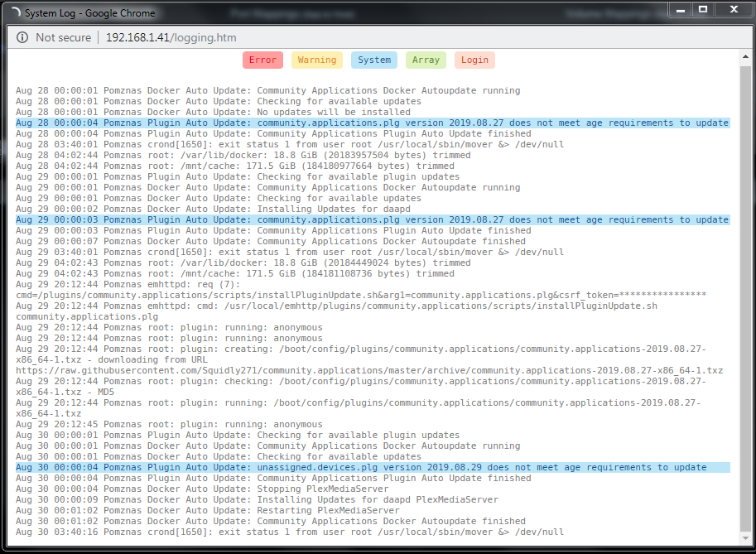Viewport: 756px width, 554px height.
Task: Click the 'Installing Updates for daapd PlexMediaServer' line
Action: (257, 499)
